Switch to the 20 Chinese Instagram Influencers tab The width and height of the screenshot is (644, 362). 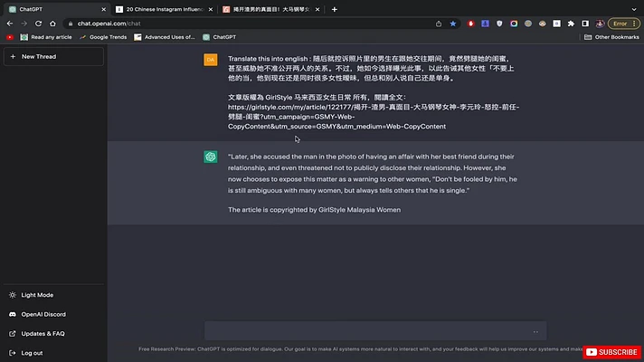pyautogui.click(x=165, y=9)
